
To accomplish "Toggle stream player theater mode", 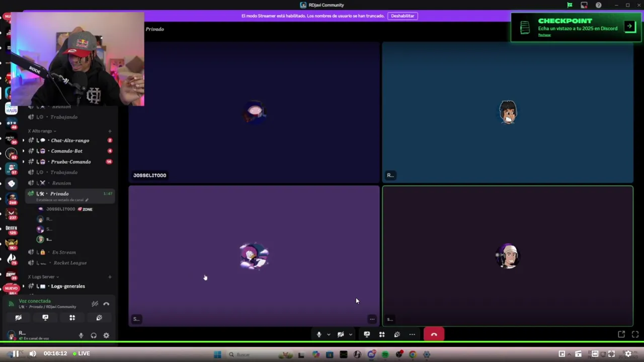I will pos(595,353).
